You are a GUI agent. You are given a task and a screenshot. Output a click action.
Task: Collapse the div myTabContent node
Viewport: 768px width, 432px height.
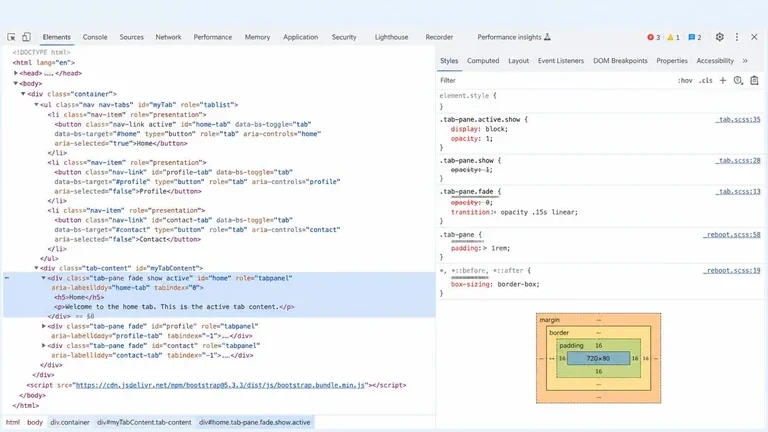pos(36,268)
